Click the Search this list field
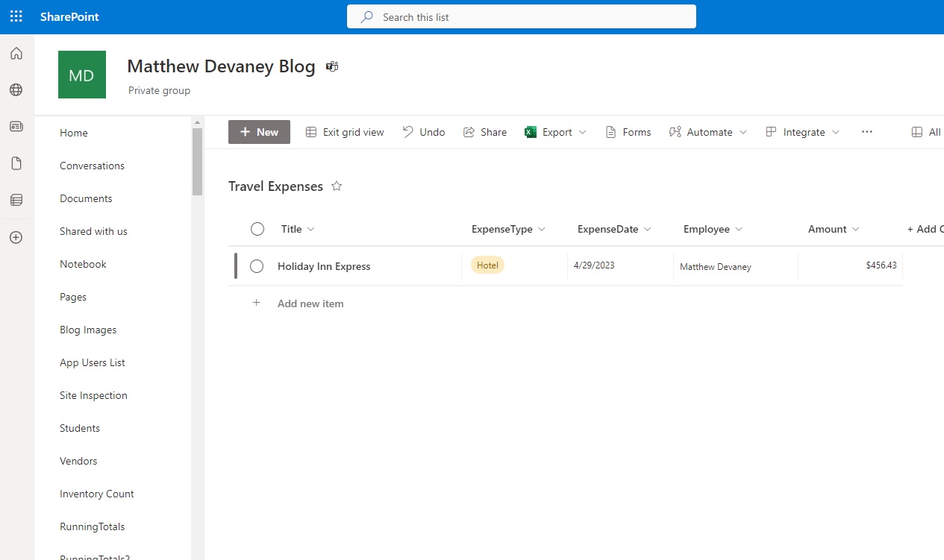Viewport: 944px width, 560px height. click(521, 16)
